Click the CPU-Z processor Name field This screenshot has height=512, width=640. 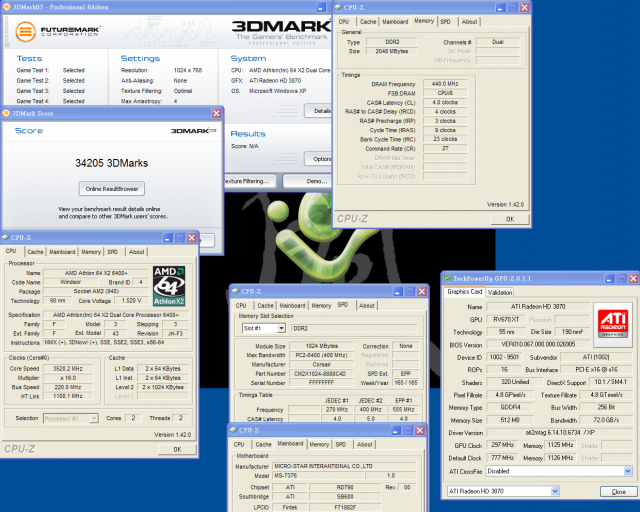(96, 273)
